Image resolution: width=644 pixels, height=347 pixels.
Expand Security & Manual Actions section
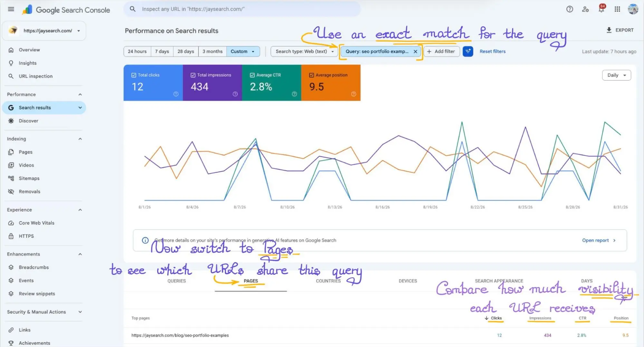(x=80, y=312)
